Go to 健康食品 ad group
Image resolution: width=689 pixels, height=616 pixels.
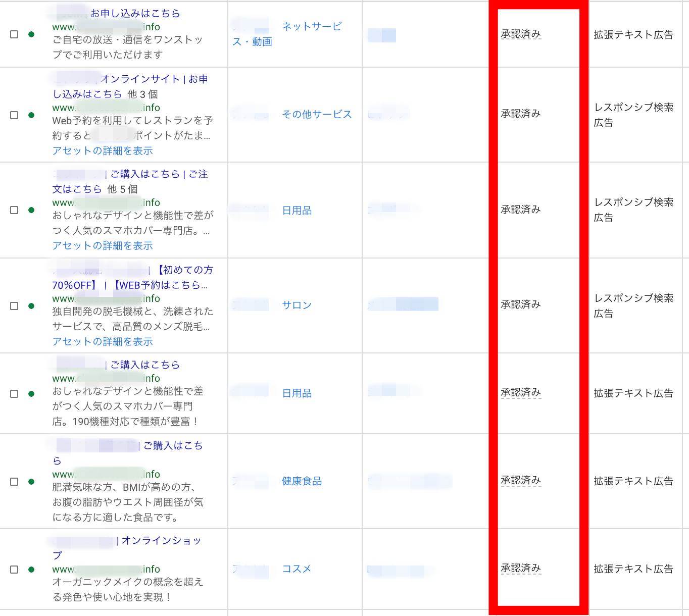click(x=302, y=481)
